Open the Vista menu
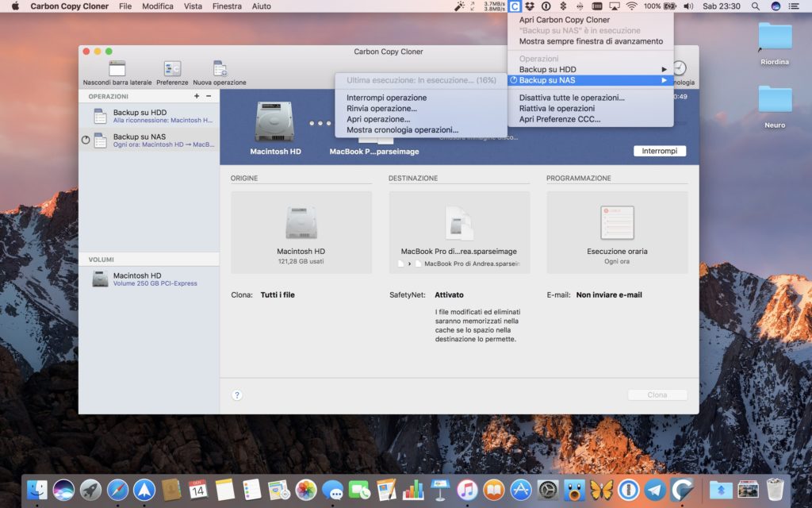Screen dimensions: 812x508 (193, 6)
